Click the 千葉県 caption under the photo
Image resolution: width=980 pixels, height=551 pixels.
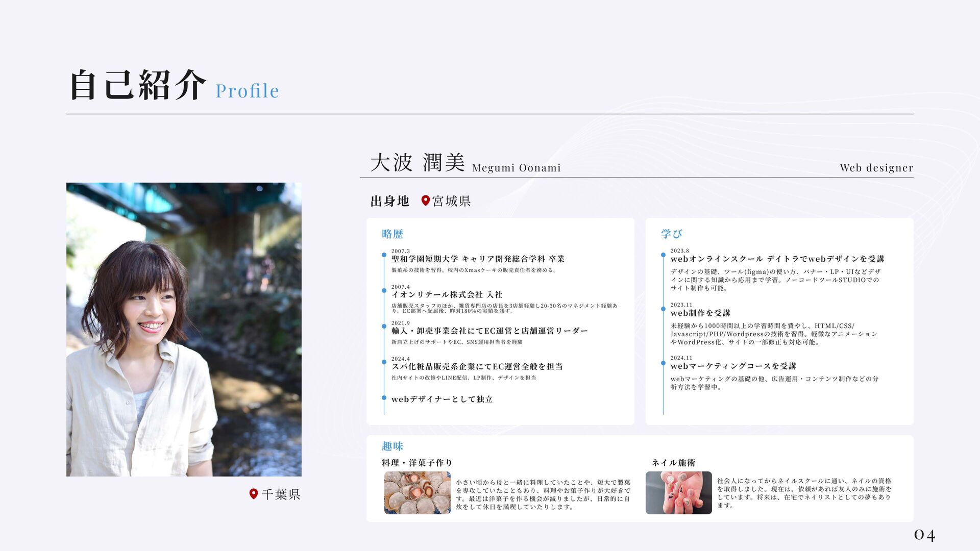[281, 494]
